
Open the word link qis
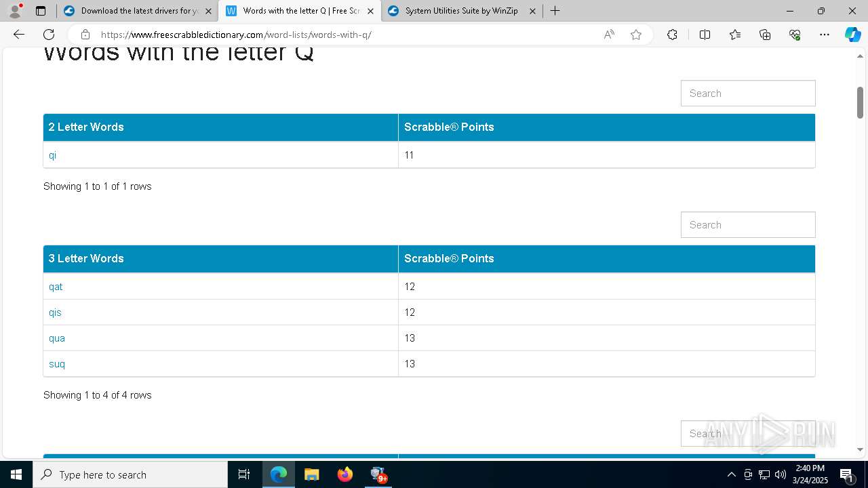[55, 312]
